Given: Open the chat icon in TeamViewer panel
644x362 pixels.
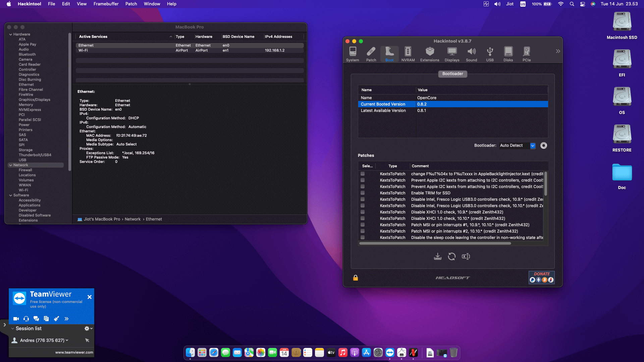Looking at the screenshot, I should (x=36, y=319).
